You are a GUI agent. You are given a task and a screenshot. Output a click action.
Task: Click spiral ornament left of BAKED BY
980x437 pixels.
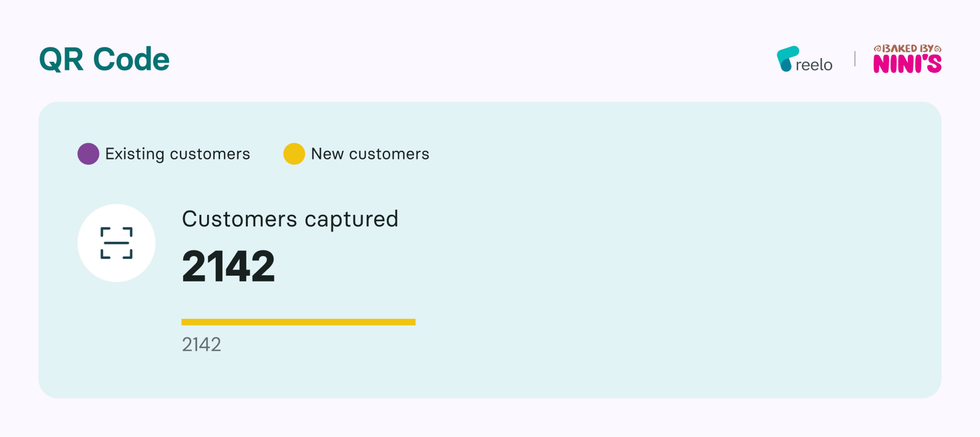tap(877, 49)
